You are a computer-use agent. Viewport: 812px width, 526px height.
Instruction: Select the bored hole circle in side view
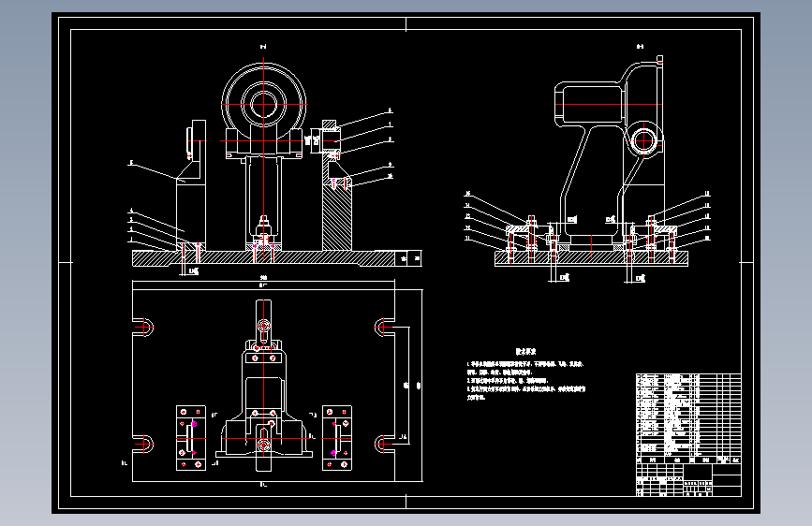tap(643, 140)
